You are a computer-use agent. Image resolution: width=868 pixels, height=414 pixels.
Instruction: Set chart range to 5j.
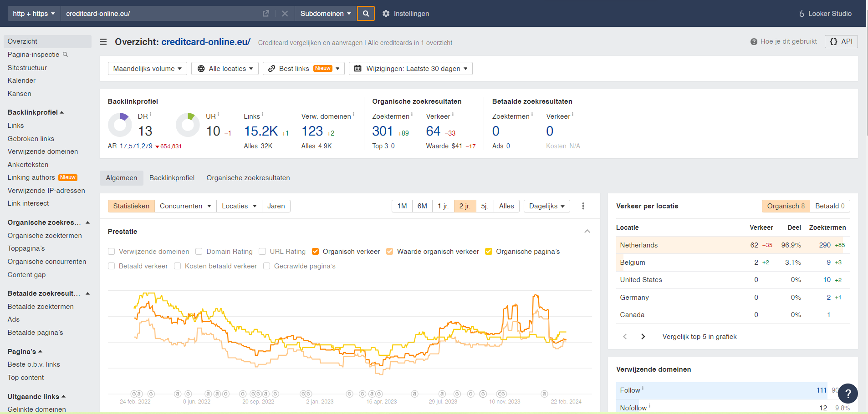[x=485, y=206]
